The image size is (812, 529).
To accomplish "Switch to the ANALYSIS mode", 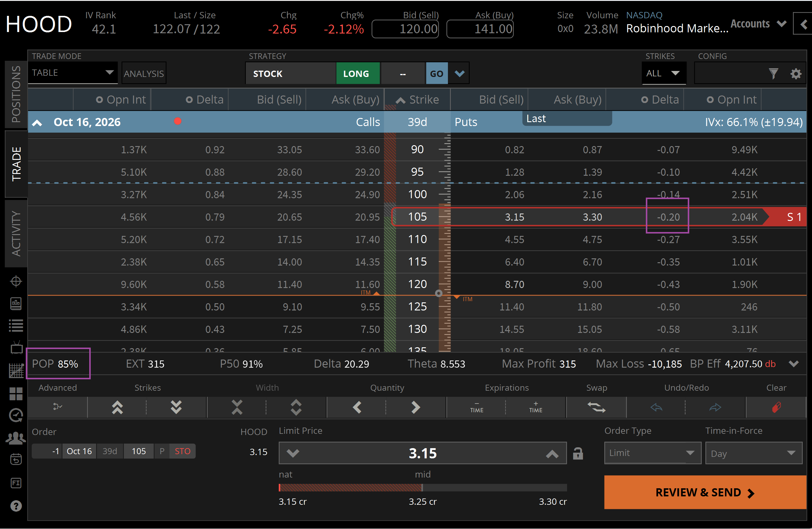I will coord(144,73).
